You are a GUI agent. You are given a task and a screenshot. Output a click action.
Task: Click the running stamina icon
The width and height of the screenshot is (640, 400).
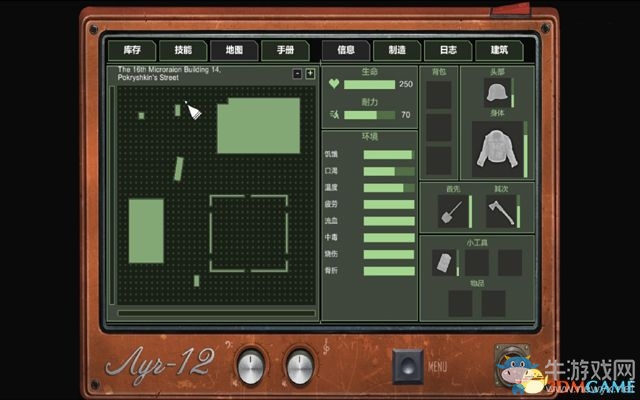coord(334,115)
